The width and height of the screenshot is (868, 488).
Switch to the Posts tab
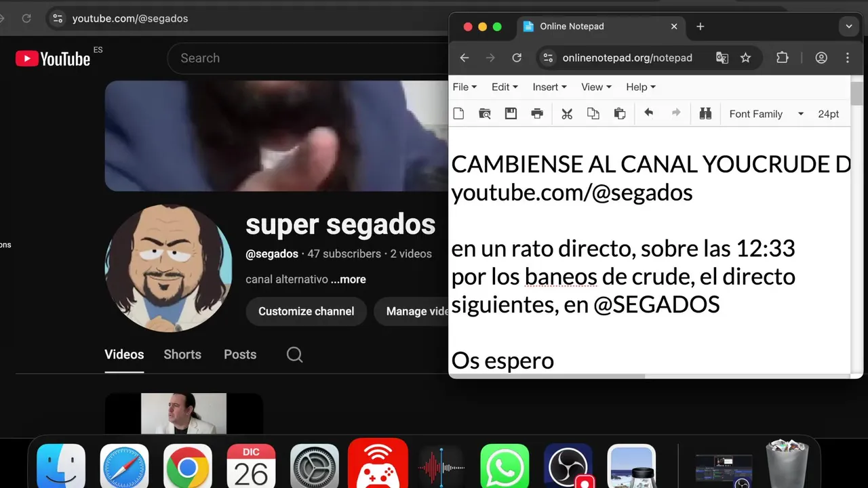point(240,354)
